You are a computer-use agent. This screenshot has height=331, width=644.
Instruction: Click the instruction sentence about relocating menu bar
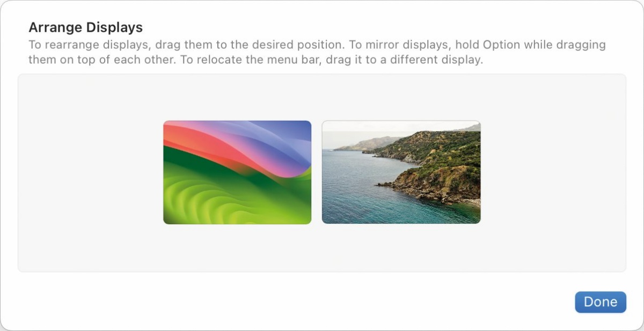[332, 60]
